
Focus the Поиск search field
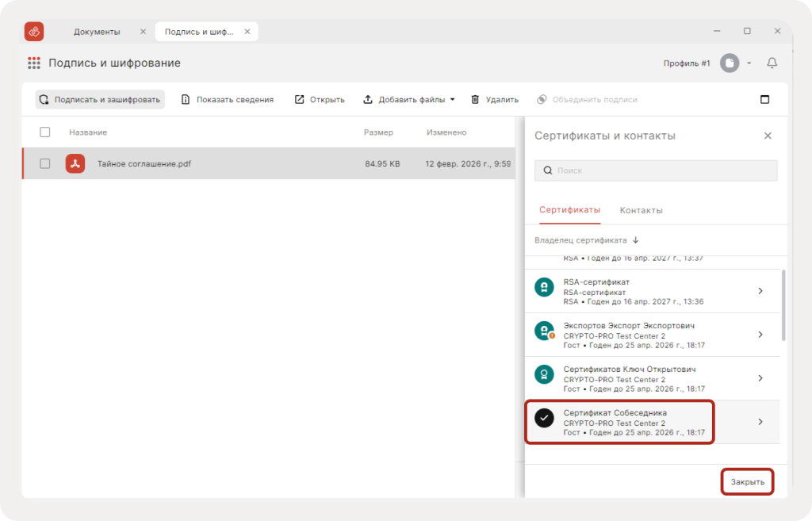[x=656, y=170]
